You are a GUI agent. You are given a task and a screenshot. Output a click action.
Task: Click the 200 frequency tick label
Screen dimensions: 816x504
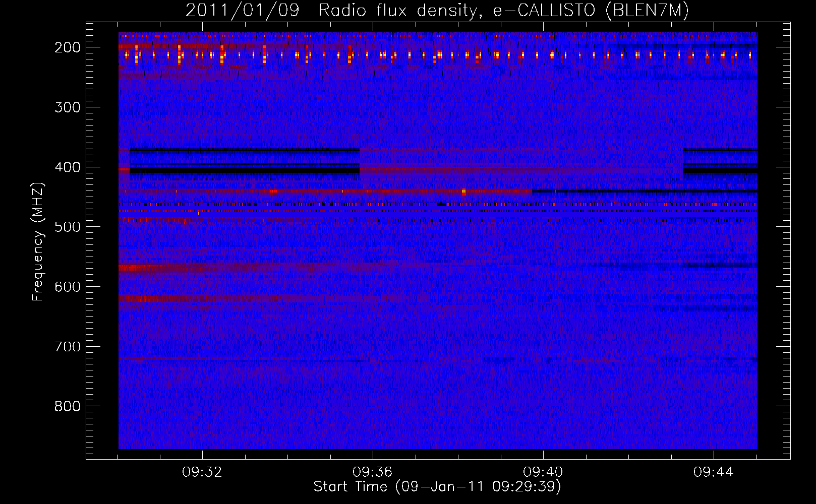click(68, 47)
